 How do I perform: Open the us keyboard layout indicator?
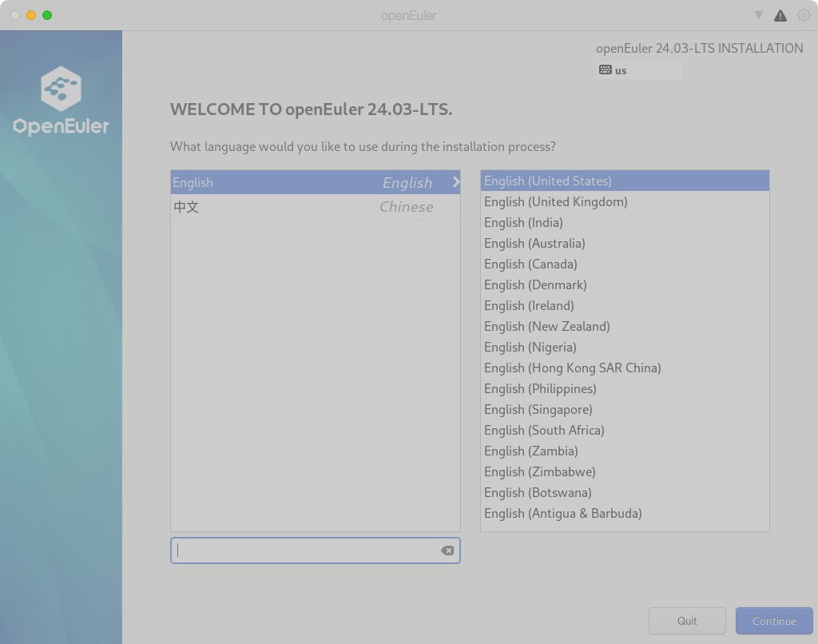pos(613,70)
